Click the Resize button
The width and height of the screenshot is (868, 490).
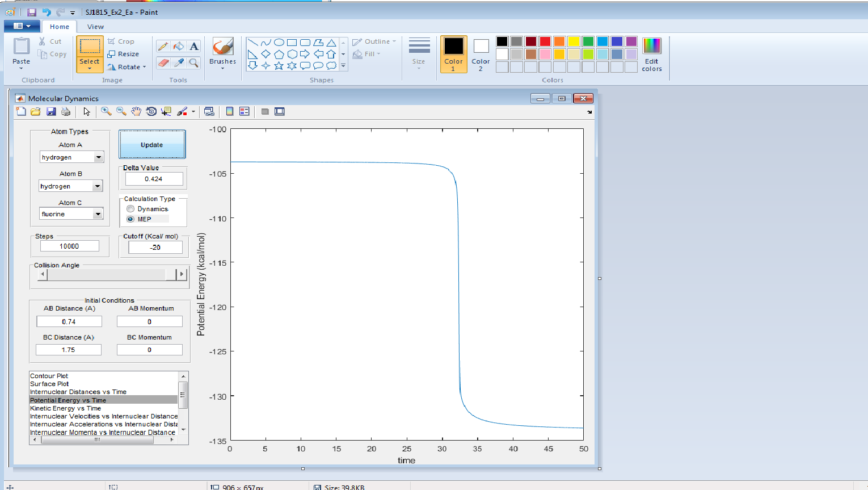point(124,54)
